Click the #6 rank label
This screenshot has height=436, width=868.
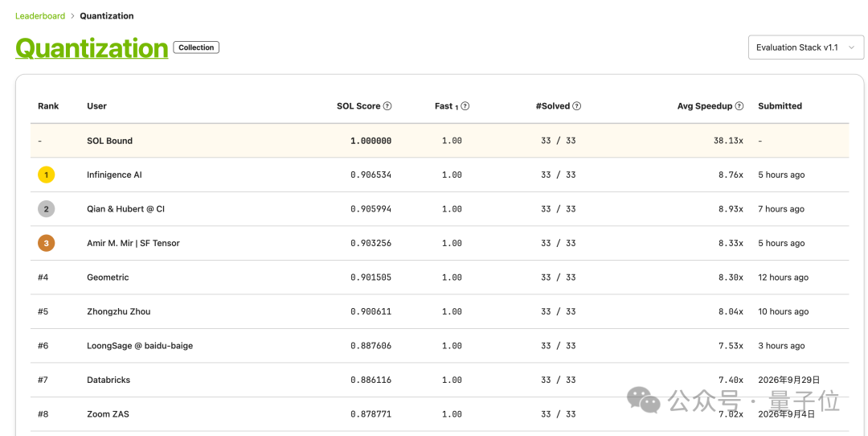point(43,346)
